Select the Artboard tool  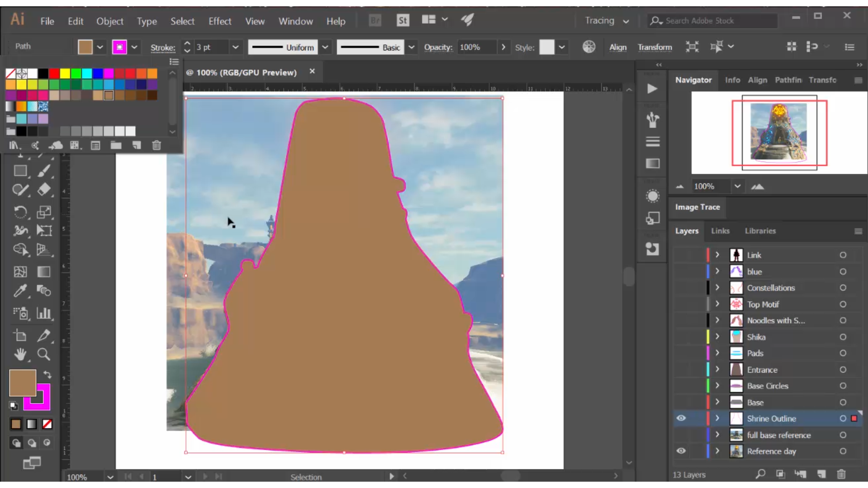pyautogui.click(x=20, y=335)
